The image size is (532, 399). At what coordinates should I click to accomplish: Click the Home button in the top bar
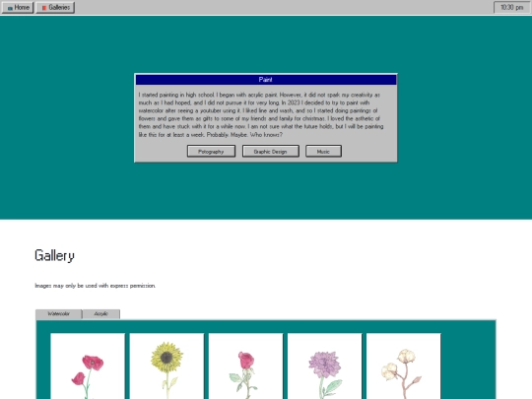pyautogui.click(x=18, y=7)
